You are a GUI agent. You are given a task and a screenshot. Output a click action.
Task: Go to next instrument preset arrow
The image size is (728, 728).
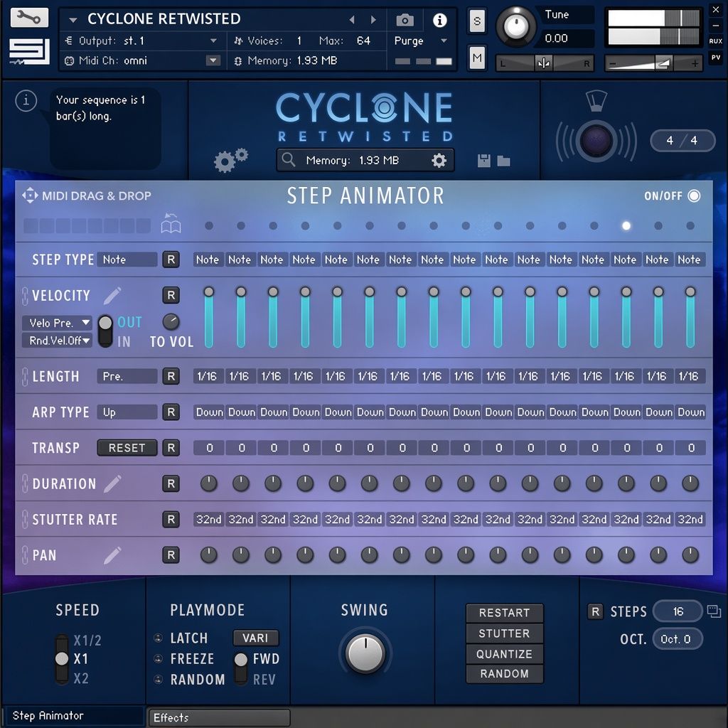click(373, 19)
